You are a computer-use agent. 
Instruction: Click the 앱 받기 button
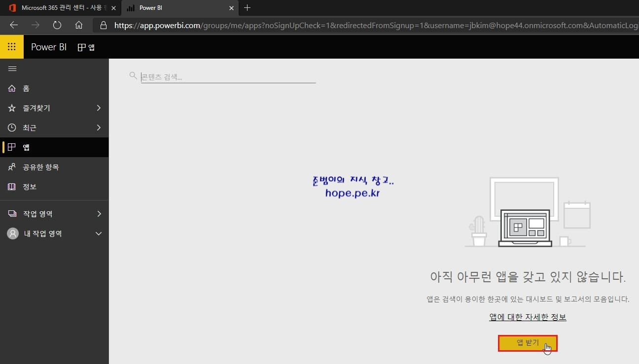[528, 343]
